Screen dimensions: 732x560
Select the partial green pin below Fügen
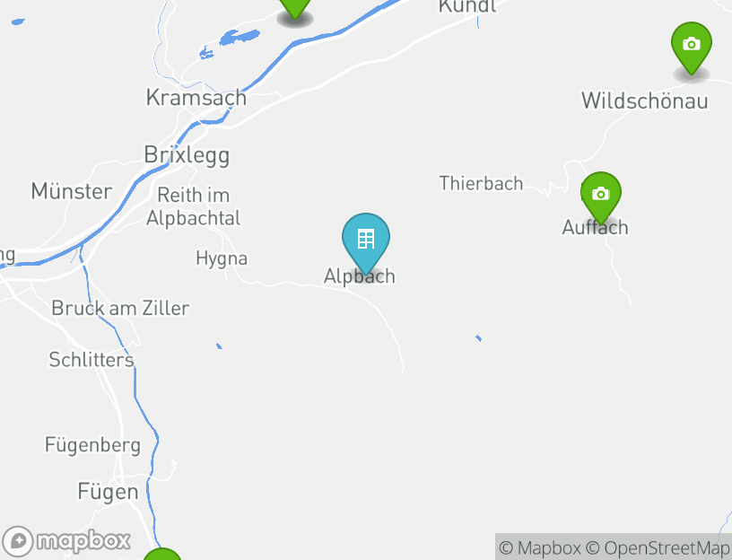162,554
